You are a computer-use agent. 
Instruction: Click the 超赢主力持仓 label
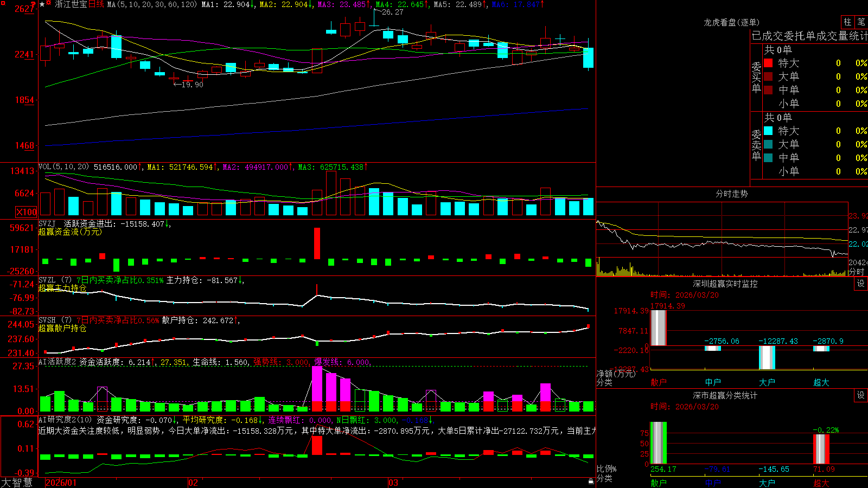(x=62, y=288)
